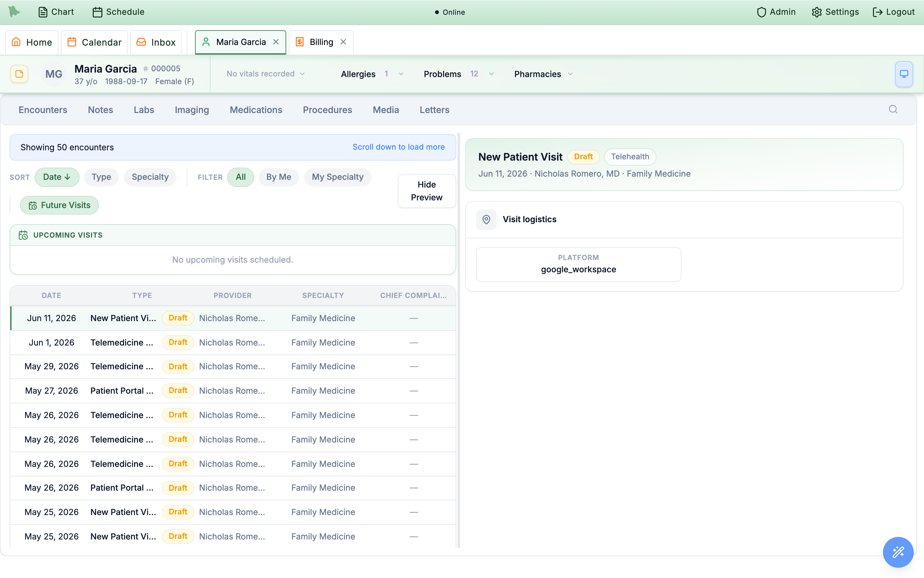Expand the Problems dropdown
924x578 pixels.
(x=459, y=74)
